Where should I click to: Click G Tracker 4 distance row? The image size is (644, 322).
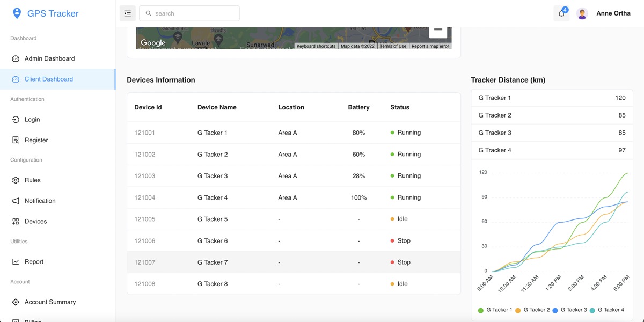pos(552,150)
